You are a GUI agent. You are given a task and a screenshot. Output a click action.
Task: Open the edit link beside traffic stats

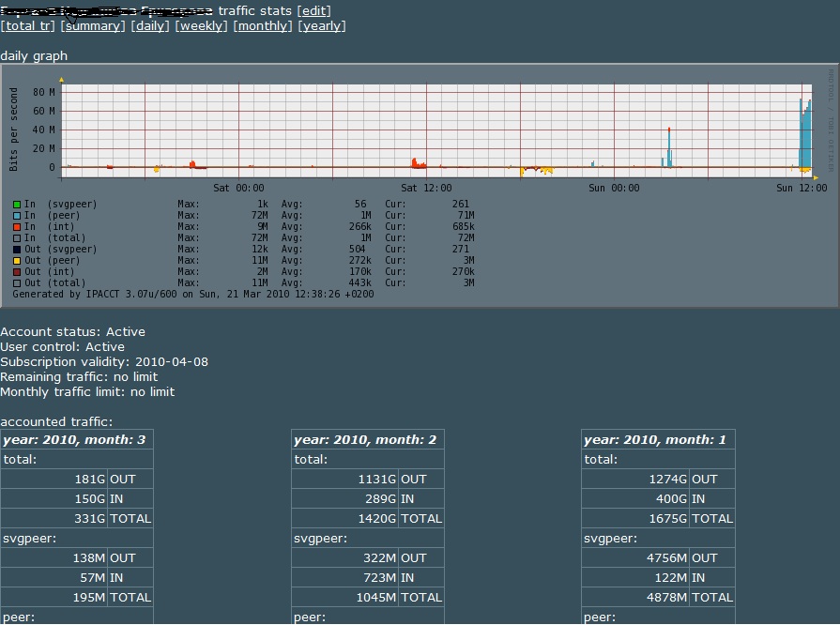(x=313, y=10)
